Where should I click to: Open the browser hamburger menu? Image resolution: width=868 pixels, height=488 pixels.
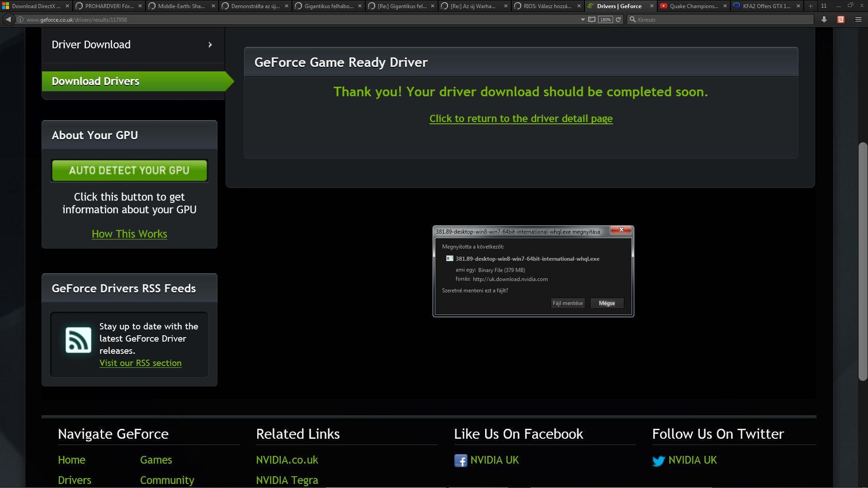tap(858, 19)
